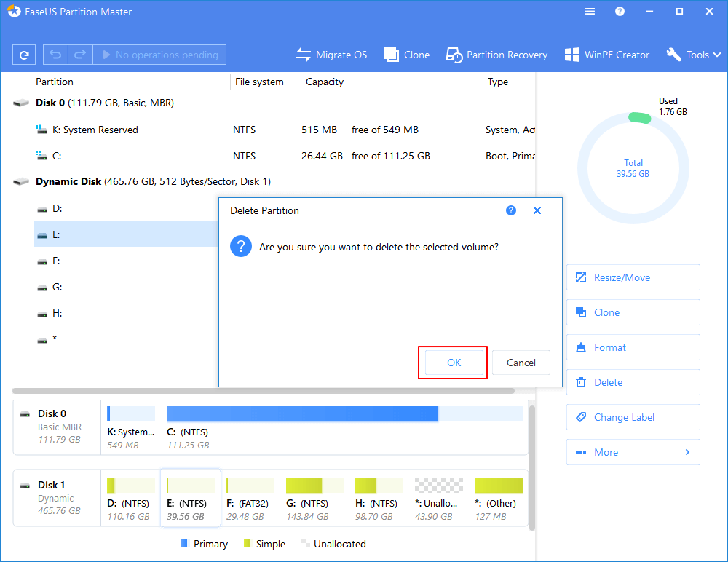
Task: Select K: System Reserved partition row
Action: click(x=285, y=130)
